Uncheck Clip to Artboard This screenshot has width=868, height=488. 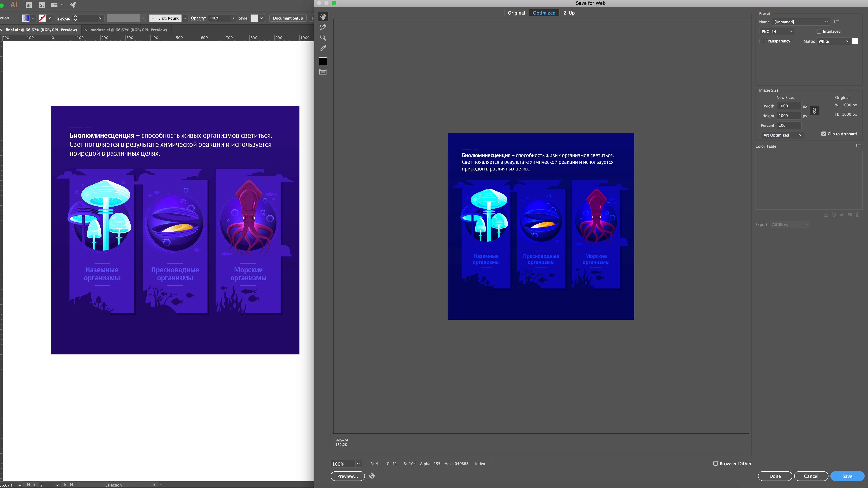click(x=823, y=134)
